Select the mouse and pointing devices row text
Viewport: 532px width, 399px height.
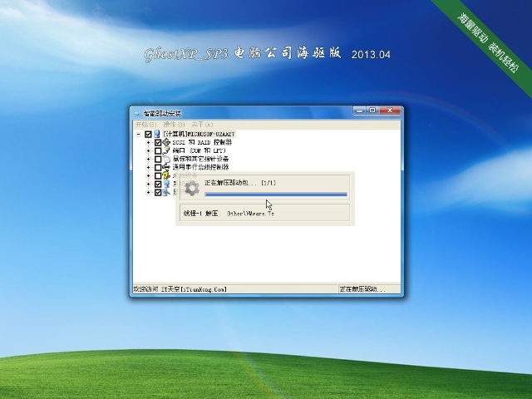pos(200,159)
